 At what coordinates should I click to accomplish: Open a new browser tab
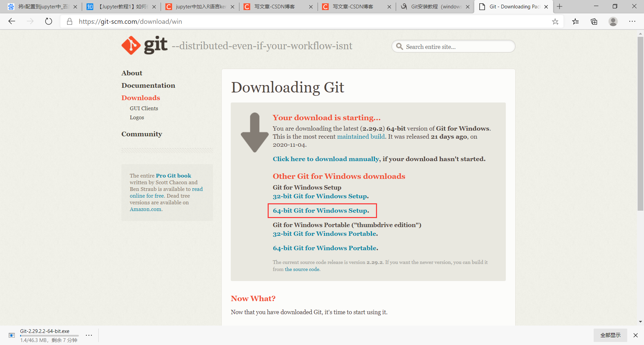(559, 6)
